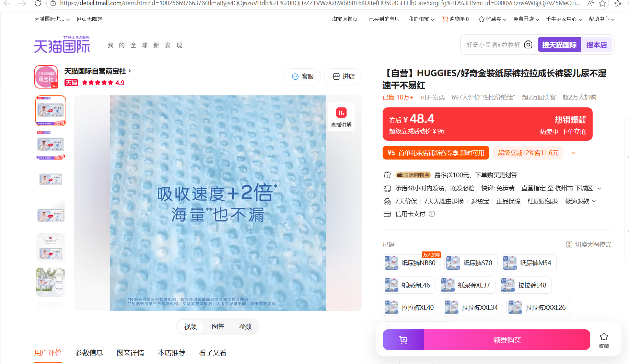Open the 图文详情 tab
Viewport: 629px width, 364px height.
click(130, 353)
